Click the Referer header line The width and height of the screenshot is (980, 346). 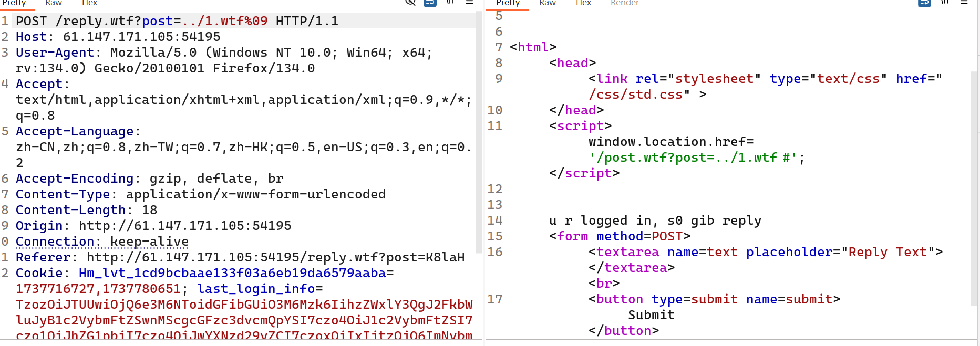tap(240, 257)
